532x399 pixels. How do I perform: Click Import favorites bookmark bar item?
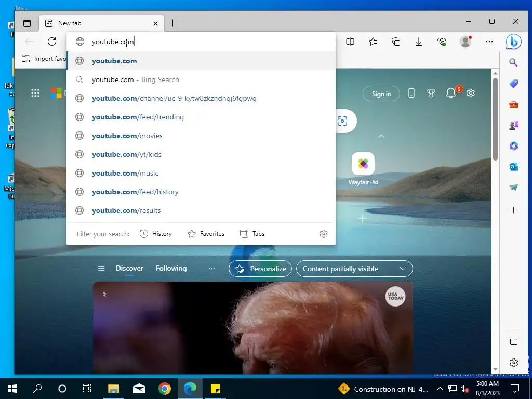(x=44, y=59)
